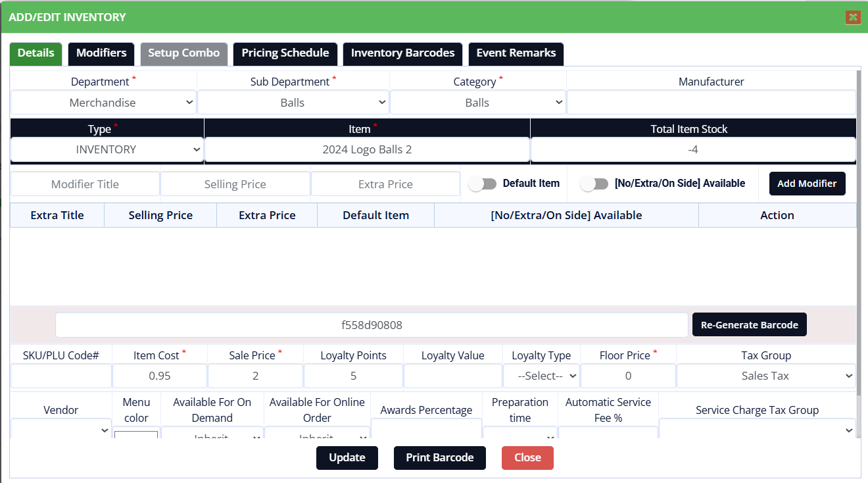Go to the Inventory Barcodes tab
Viewport: 868px width, 483px height.
402,53
